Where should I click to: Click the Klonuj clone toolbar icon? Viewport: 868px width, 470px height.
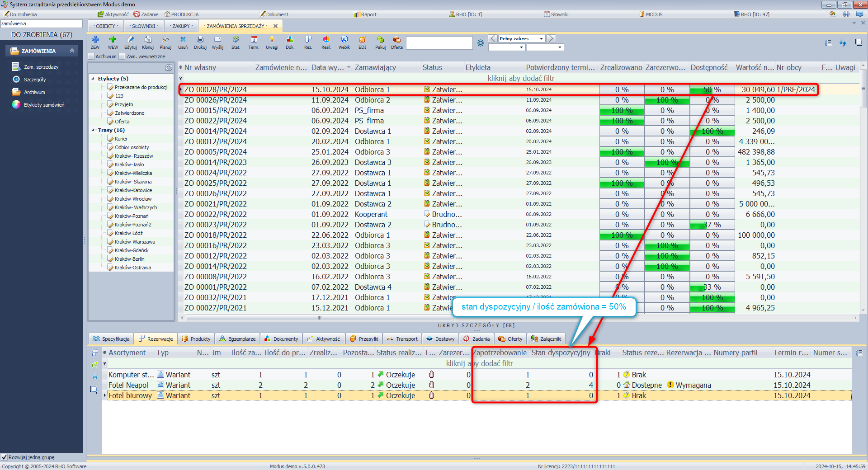(148, 42)
